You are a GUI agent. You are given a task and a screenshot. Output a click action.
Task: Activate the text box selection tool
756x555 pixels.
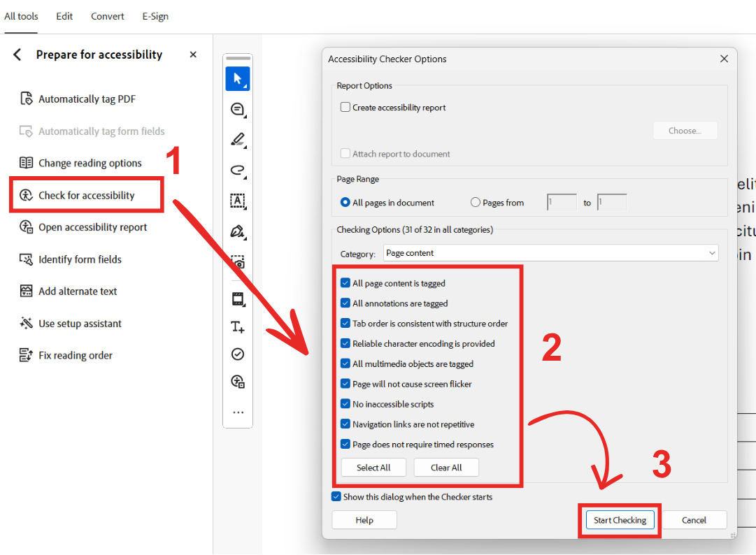click(238, 201)
